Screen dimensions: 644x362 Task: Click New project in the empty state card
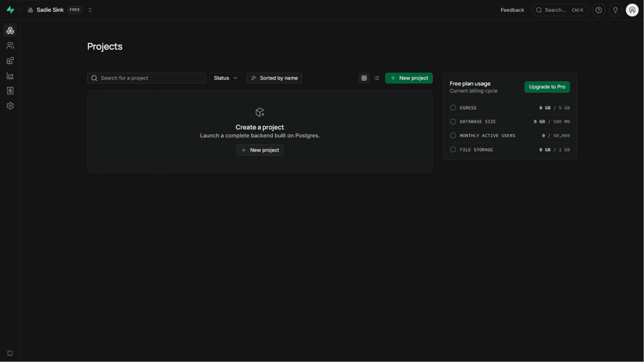pos(260,150)
